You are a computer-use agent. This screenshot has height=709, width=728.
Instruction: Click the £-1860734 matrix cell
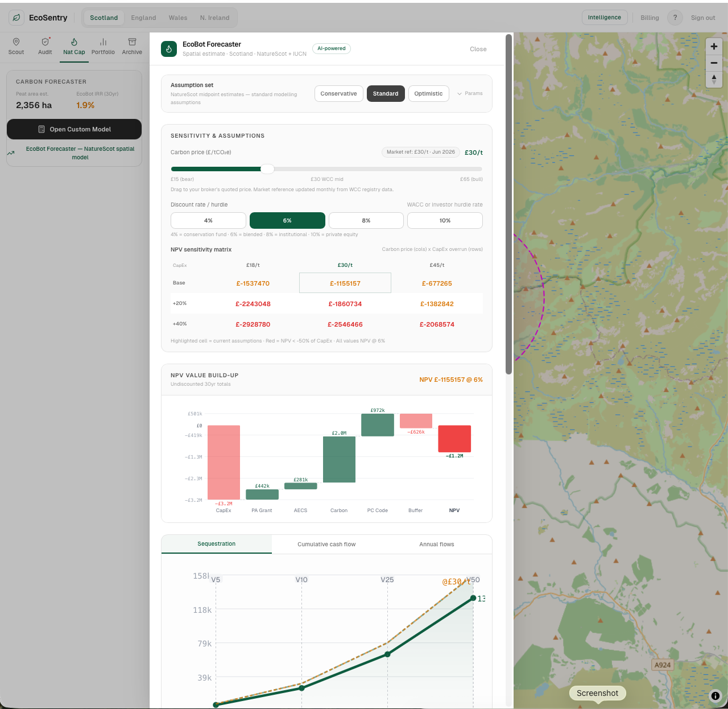(x=345, y=304)
